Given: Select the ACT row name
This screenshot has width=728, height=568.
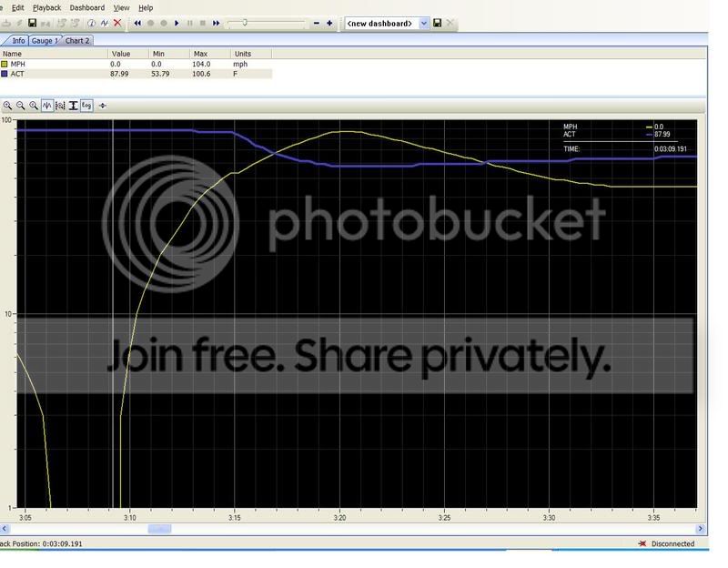Looking at the screenshot, I should click(16, 74).
